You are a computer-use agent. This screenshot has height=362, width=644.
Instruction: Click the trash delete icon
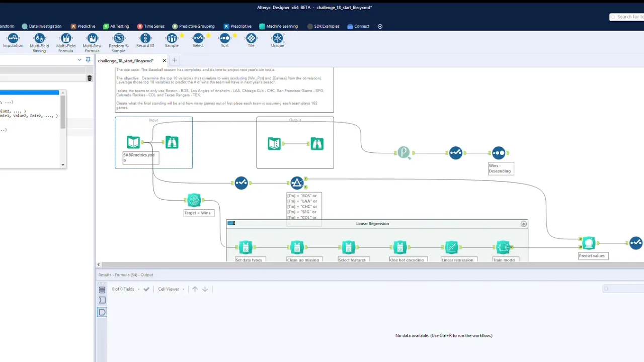pos(90,78)
